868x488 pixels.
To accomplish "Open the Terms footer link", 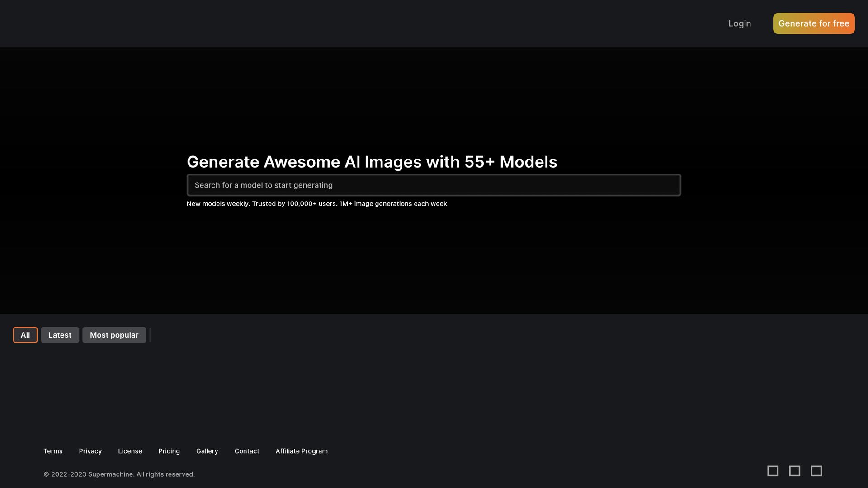I will 53,451.
